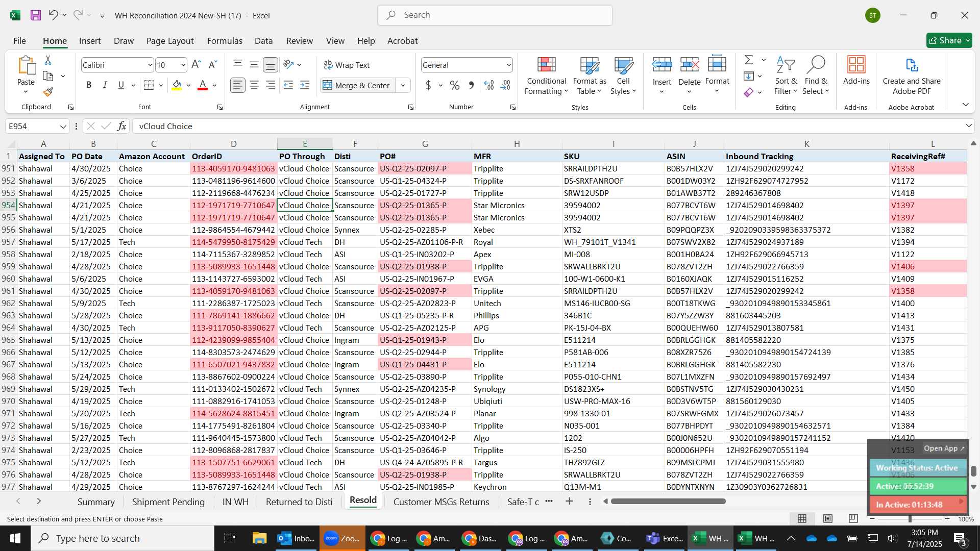980x551 pixels.
Task: Click the horizontal scrollbar thumb
Action: [668, 502]
